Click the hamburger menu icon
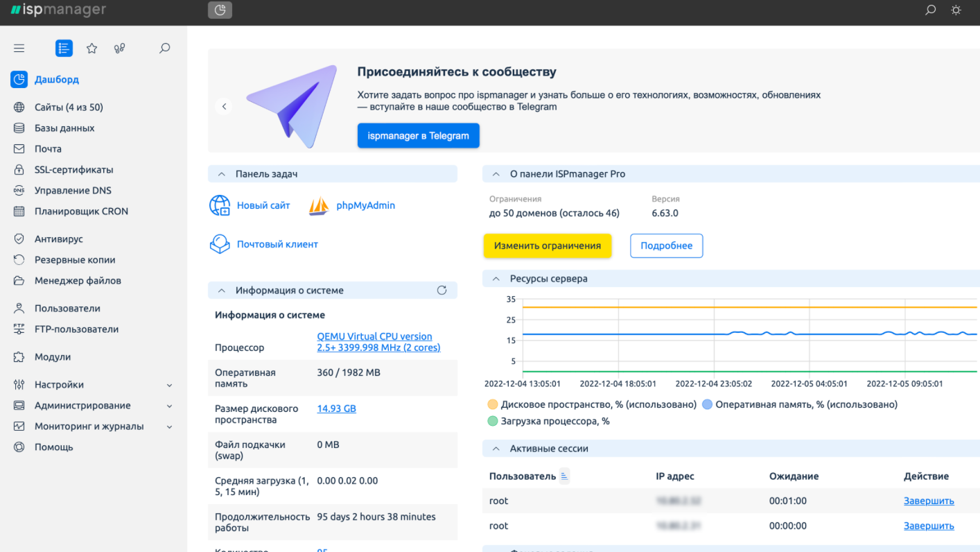This screenshot has height=552, width=980. (x=19, y=48)
